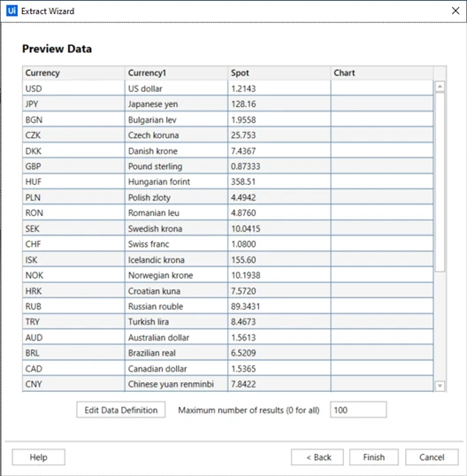
Task: Click the Danish krone cell
Action: [x=176, y=150]
